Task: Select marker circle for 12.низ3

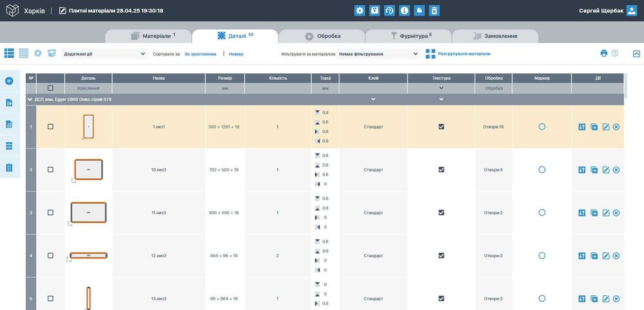Action: click(542, 255)
